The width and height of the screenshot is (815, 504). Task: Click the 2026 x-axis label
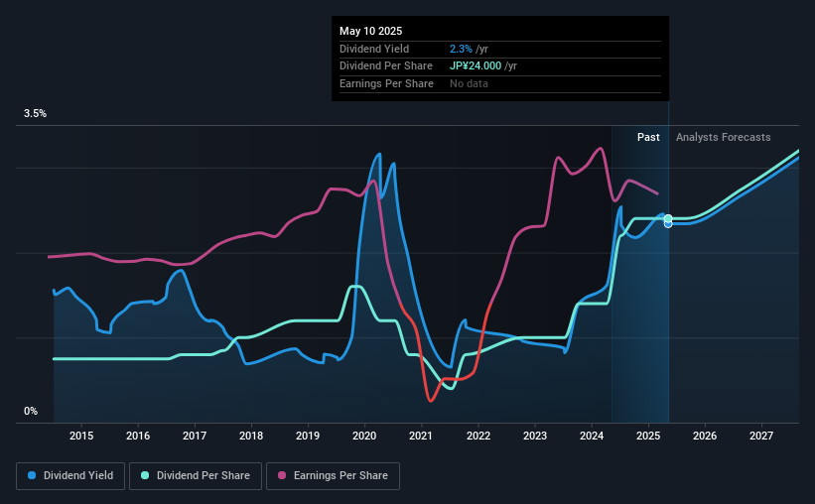705,436
